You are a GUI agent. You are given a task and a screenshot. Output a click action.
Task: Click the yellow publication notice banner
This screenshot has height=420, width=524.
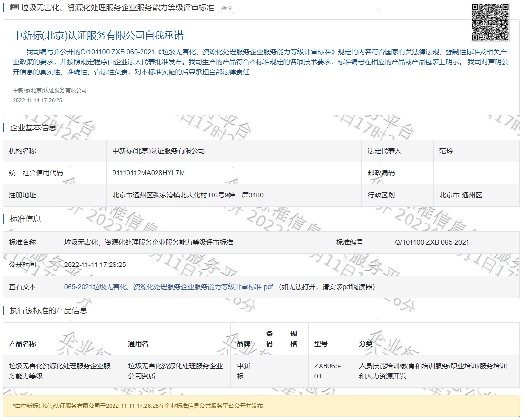(x=261, y=406)
